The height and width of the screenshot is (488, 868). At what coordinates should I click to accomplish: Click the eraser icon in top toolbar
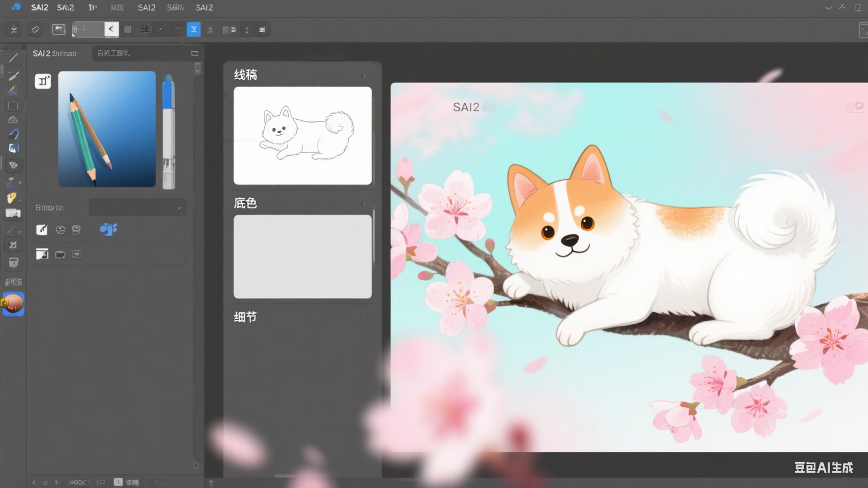point(35,29)
